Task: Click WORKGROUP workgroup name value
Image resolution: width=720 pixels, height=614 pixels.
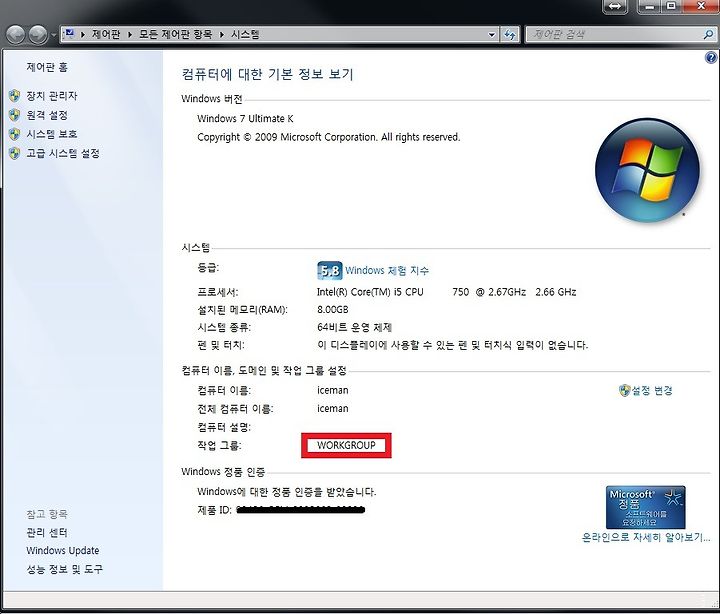Action: (346, 445)
